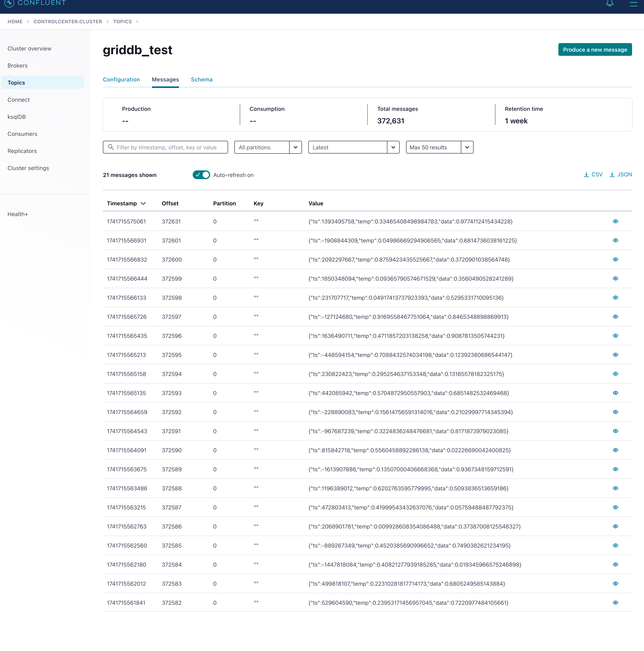Toggle the Auto-refresh switch off
The width and height of the screenshot is (644, 651).
[201, 175]
